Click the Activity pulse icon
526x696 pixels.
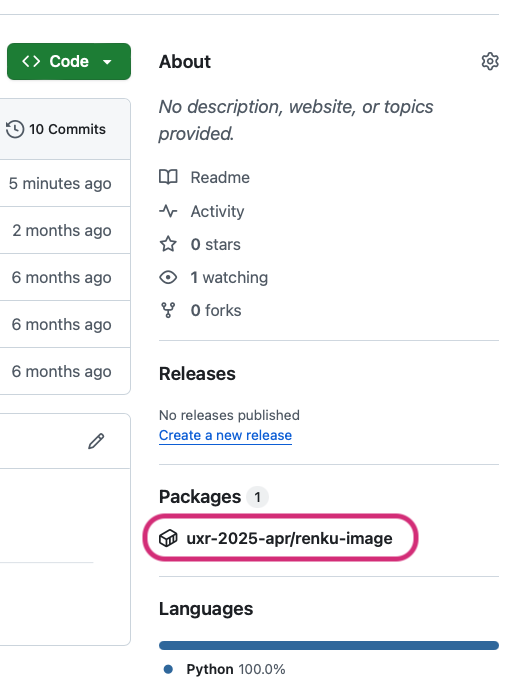tap(168, 211)
